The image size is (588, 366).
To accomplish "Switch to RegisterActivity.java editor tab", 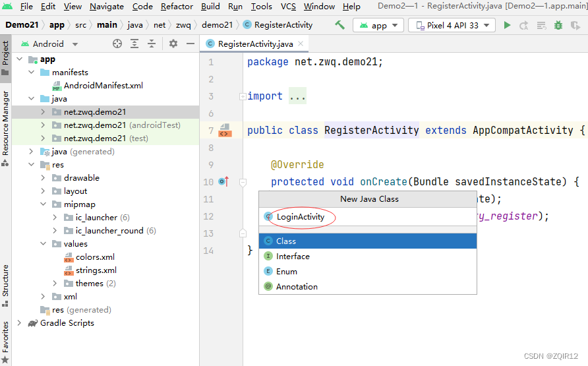I will coord(255,44).
